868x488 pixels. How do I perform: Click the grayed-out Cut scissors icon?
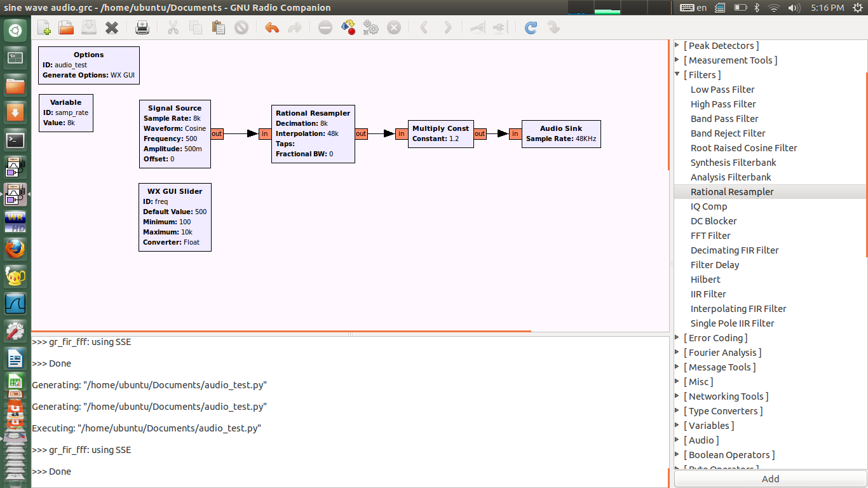173,28
